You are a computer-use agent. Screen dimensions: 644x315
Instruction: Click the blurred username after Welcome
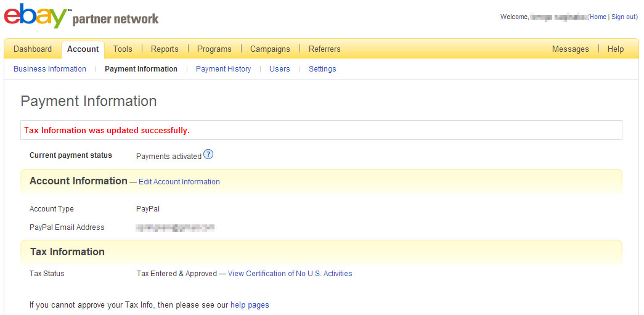(x=559, y=17)
